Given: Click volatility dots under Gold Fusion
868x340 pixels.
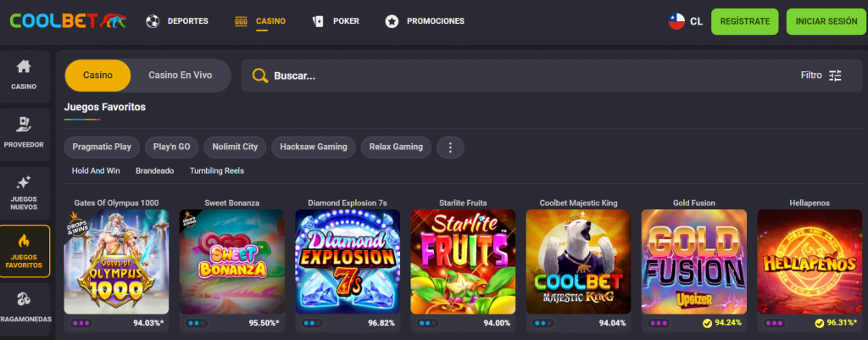Looking at the screenshot, I should tap(659, 323).
